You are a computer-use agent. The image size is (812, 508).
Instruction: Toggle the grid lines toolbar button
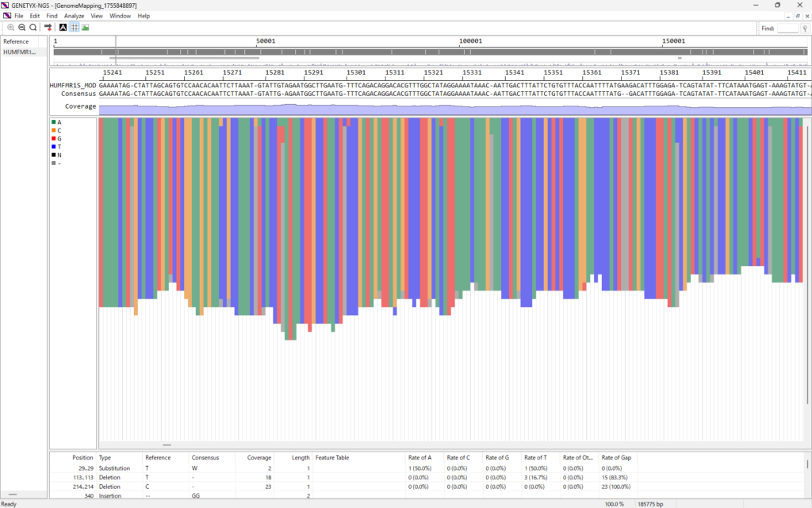pyautogui.click(x=75, y=27)
